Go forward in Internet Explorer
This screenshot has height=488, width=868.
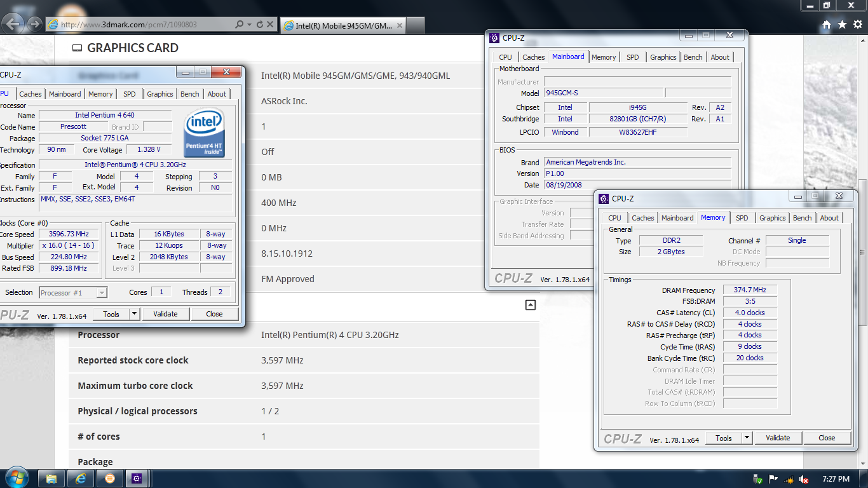tap(35, 25)
